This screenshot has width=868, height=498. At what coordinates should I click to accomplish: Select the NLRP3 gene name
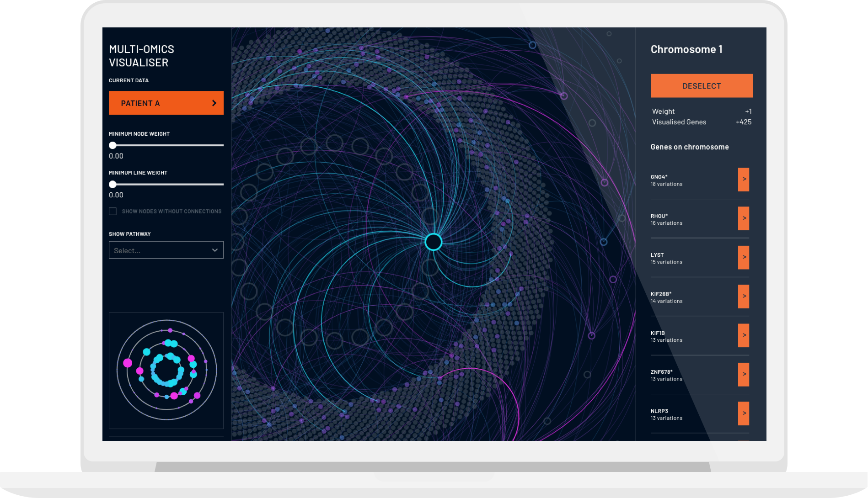point(659,411)
